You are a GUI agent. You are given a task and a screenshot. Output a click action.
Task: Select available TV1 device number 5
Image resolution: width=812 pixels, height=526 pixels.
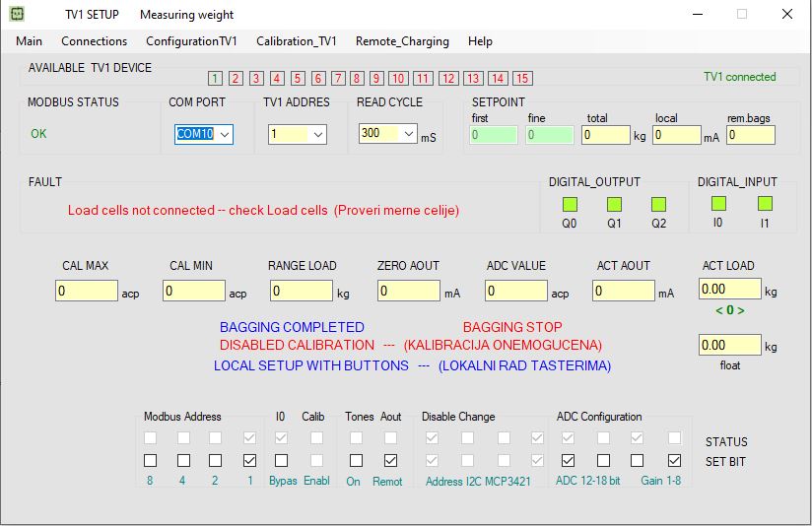tap(298, 78)
